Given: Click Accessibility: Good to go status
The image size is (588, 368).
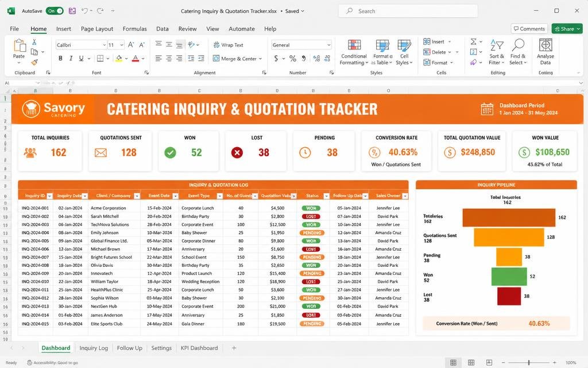Looking at the screenshot, I should 52,363.
